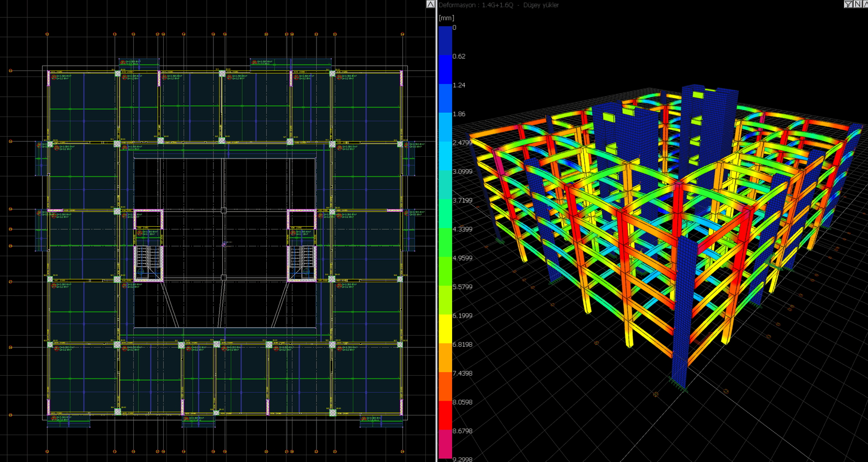Select the right staircase symbol in the floor plan
This screenshot has width=868, height=462.
(302, 262)
